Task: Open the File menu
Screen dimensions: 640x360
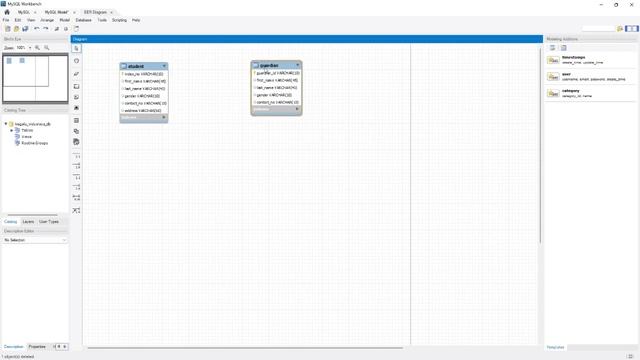Action: (6, 20)
